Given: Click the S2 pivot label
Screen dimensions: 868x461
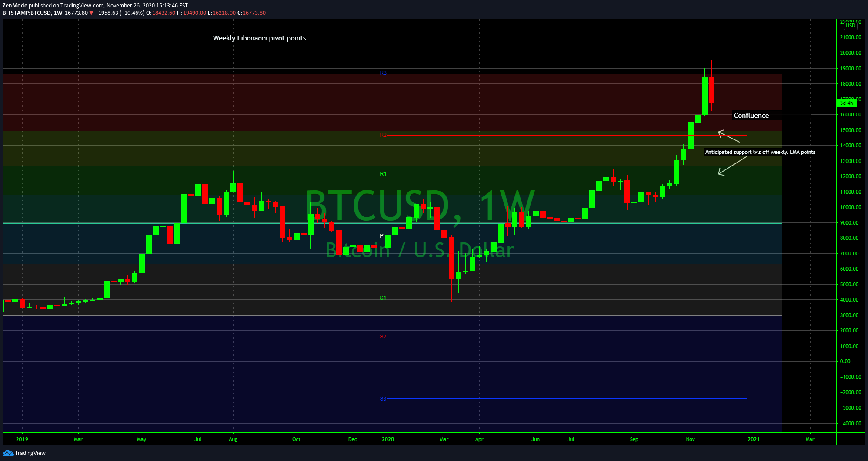Looking at the screenshot, I should (x=383, y=337).
